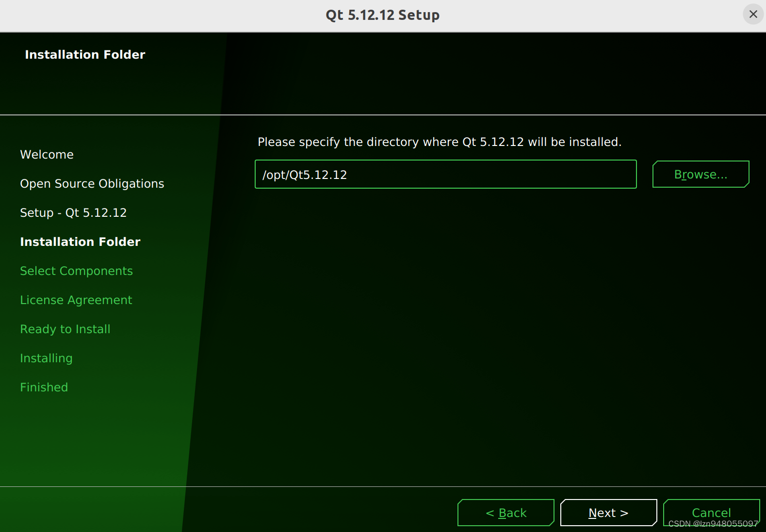This screenshot has width=766, height=532.
Task: Select the Installing step
Action: tap(46, 358)
